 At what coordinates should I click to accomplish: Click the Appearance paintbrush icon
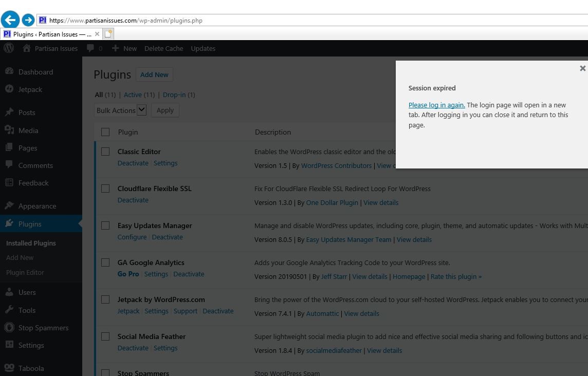tap(9, 206)
